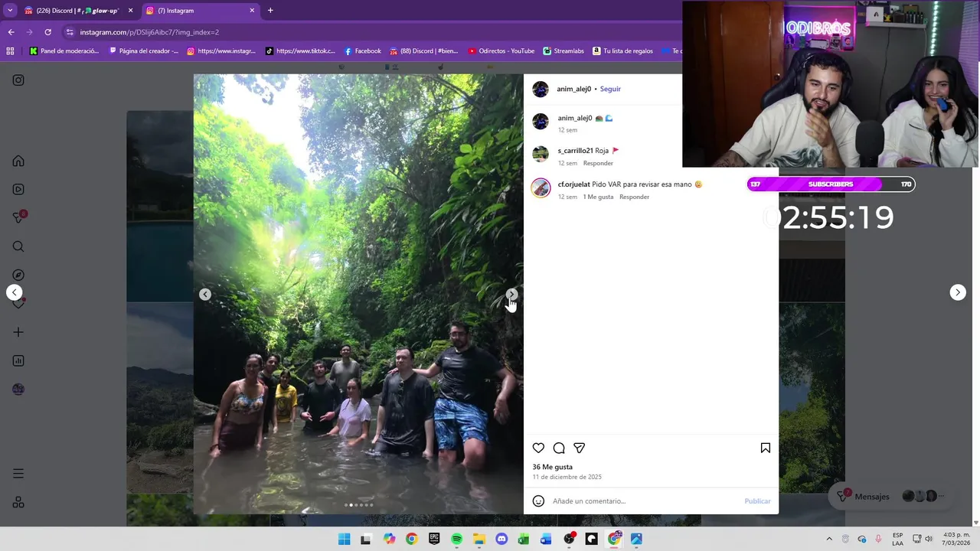980x551 pixels.
Task: Save the post with the bookmark icon
Action: tap(766, 448)
